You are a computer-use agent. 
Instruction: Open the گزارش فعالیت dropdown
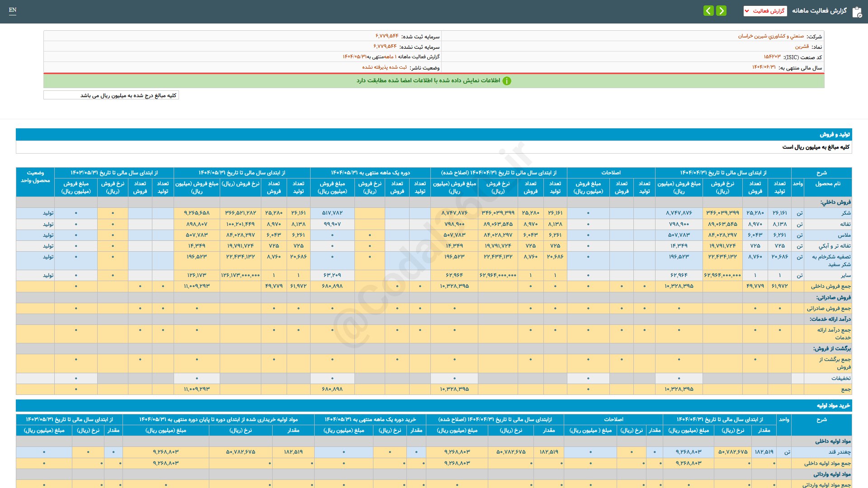click(x=765, y=11)
